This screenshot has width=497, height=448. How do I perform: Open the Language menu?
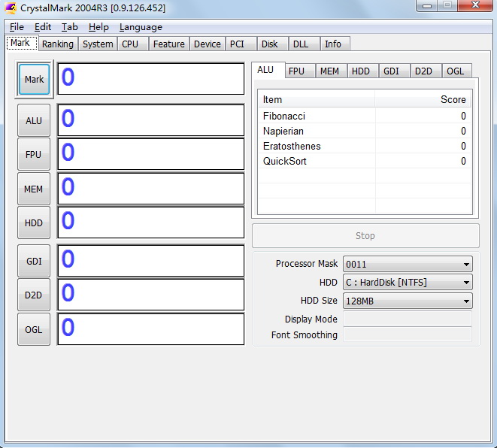tap(141, 27)
